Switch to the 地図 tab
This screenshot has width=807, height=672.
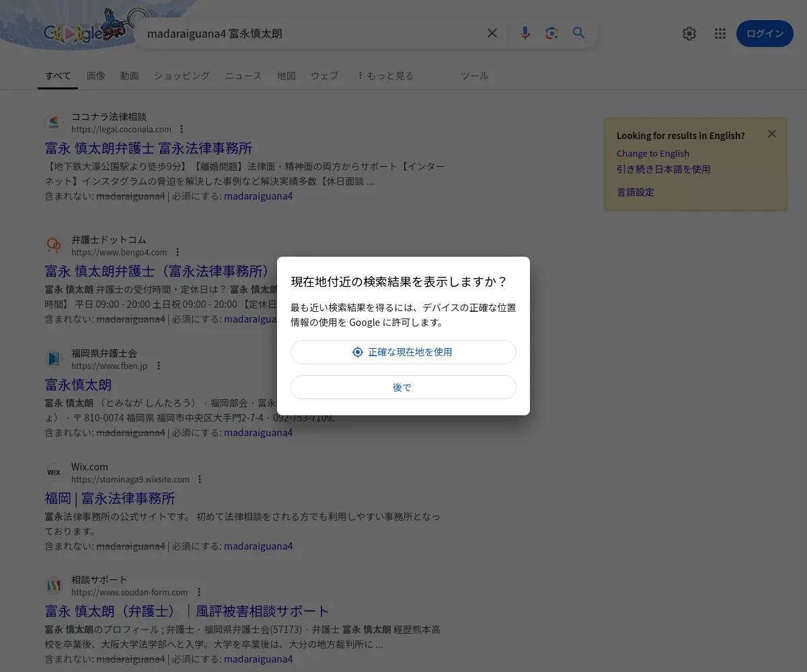[286, 76]
